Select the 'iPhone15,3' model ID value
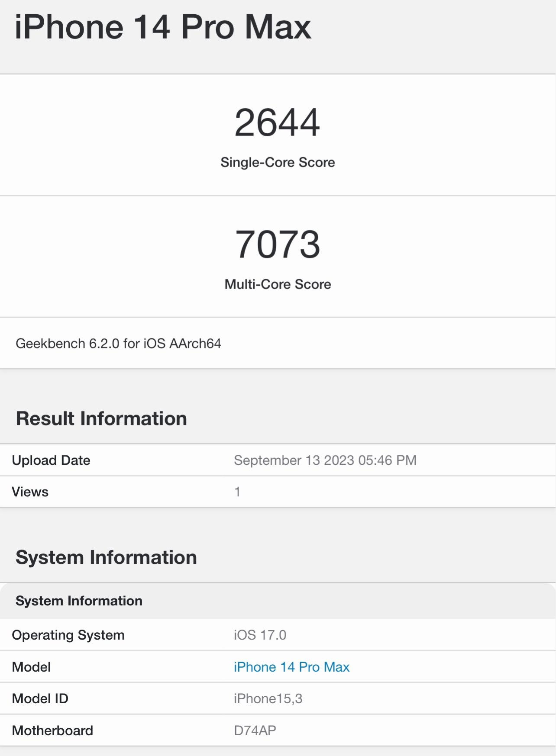 point(268,698)
